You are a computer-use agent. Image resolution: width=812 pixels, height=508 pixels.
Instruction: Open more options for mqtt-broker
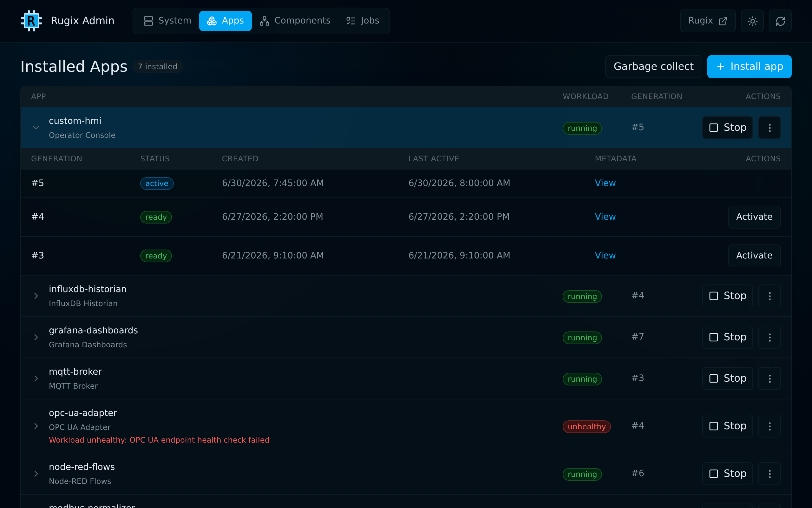(769, 379)
